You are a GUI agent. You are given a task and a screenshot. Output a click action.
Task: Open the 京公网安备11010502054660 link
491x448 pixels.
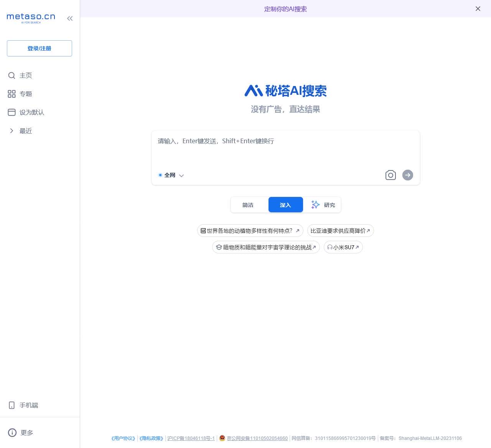257,438
